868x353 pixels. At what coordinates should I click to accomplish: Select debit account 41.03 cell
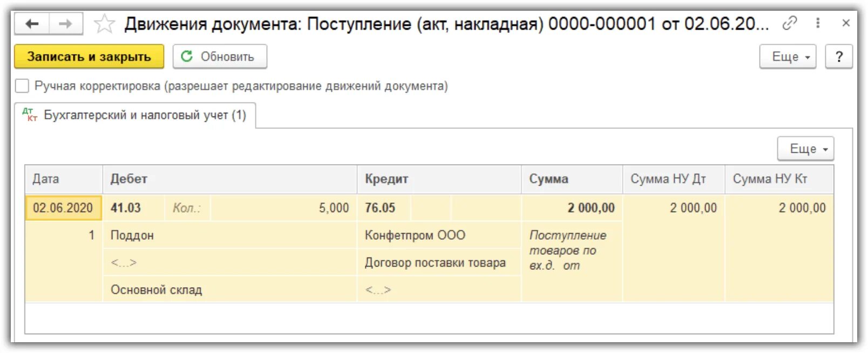click(x=126, y=208)
